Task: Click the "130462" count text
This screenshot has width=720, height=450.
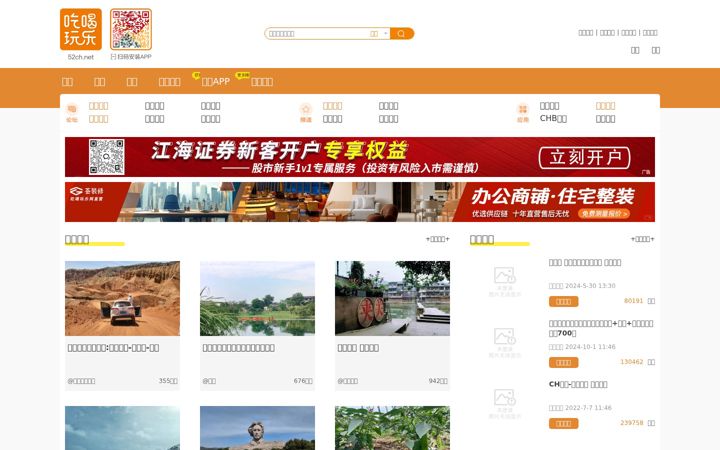Action: coord(632,362)
